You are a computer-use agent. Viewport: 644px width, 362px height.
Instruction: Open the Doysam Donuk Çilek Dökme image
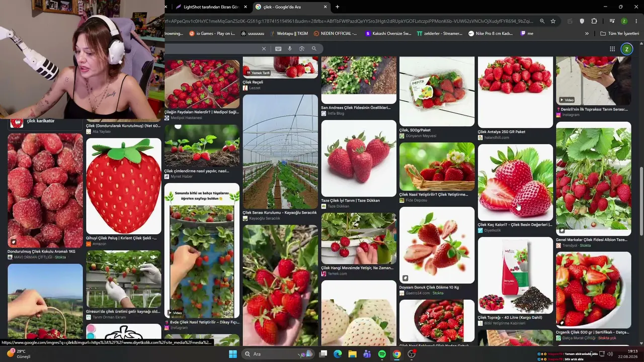pyautogui.click(x=437, y=245)
